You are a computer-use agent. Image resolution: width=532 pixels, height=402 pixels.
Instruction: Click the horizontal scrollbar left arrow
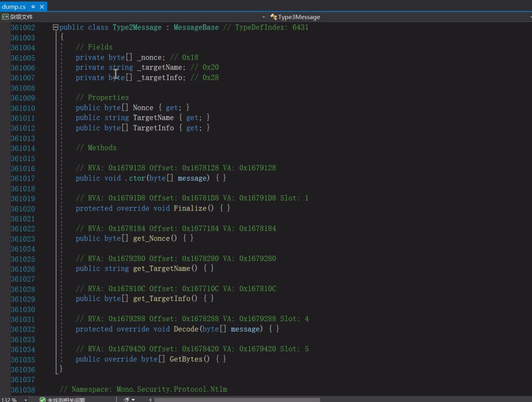click(150, 400)
